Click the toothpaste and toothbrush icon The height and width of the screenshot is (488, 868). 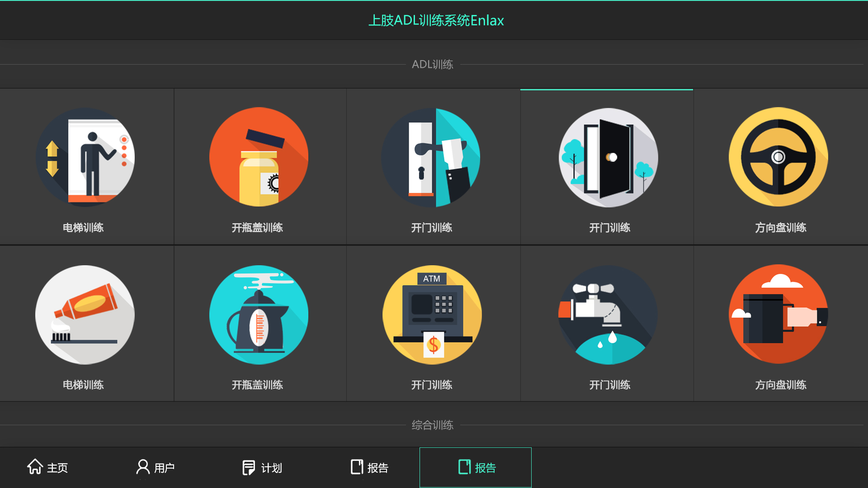(85, 314)
